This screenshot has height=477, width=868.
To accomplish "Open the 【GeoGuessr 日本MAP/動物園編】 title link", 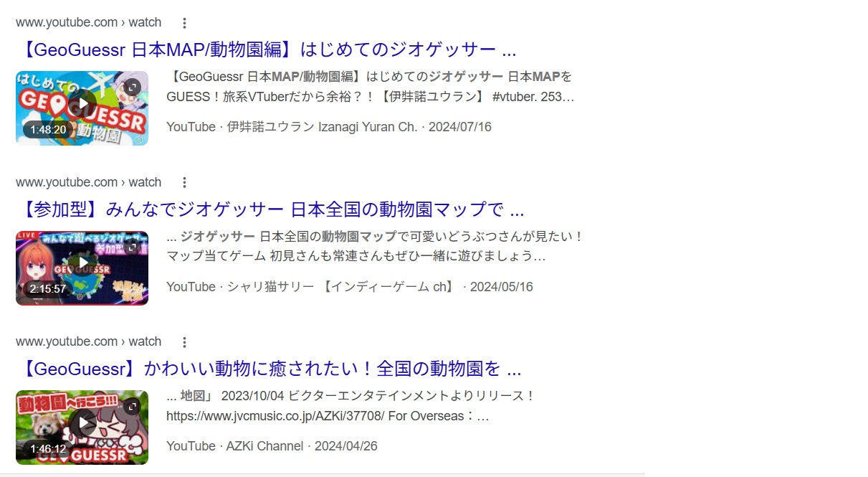I will 266,50.
